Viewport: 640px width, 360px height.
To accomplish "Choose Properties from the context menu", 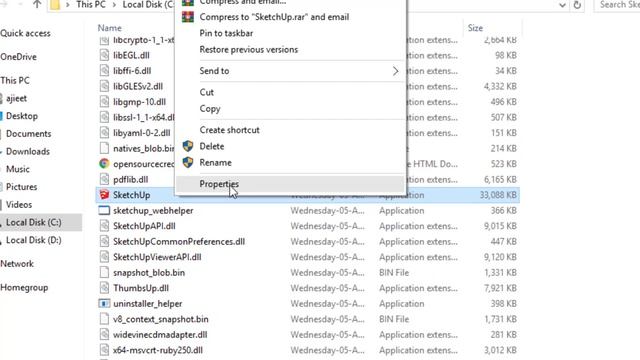I will tap(291, 184).
